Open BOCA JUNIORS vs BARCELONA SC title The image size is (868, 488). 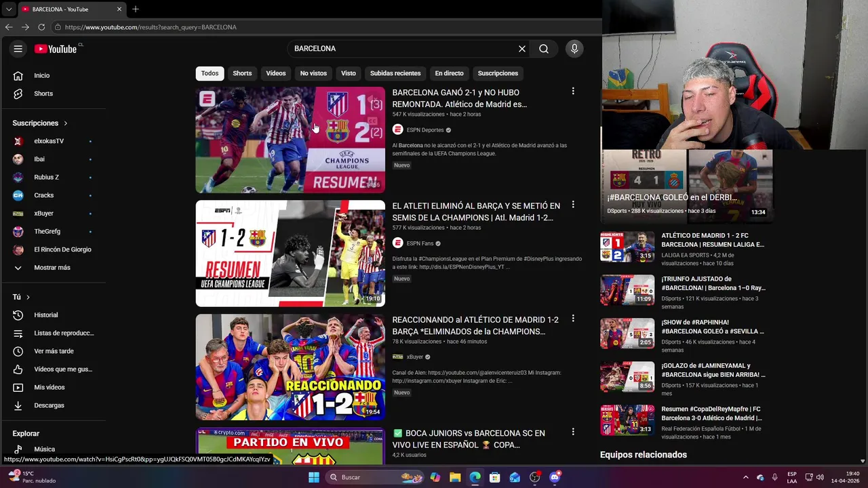coord(469,439)
